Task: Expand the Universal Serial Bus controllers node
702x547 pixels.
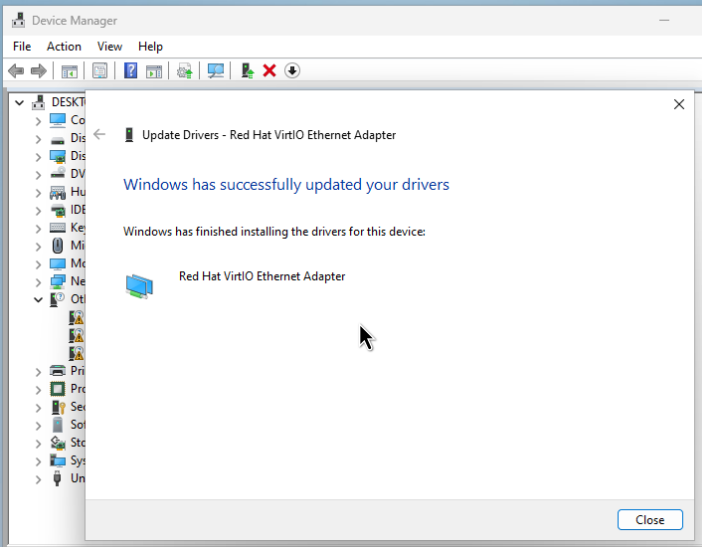Action: click(38, 479)
